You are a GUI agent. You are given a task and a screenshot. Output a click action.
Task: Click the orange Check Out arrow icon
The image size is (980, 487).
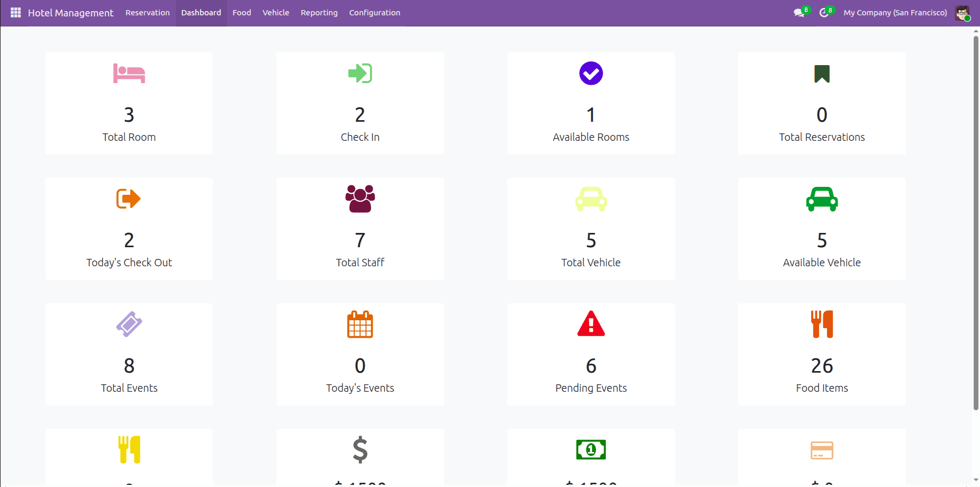pos(129,199)
